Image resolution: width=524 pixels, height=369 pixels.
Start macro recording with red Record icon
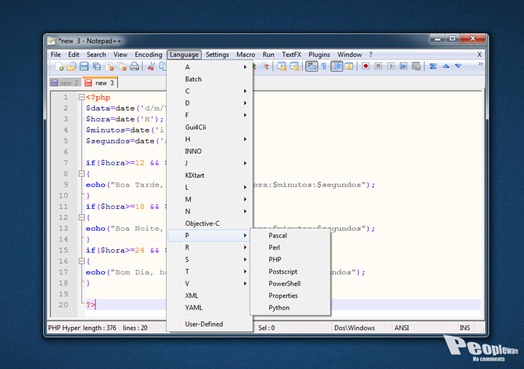point(366,66)
